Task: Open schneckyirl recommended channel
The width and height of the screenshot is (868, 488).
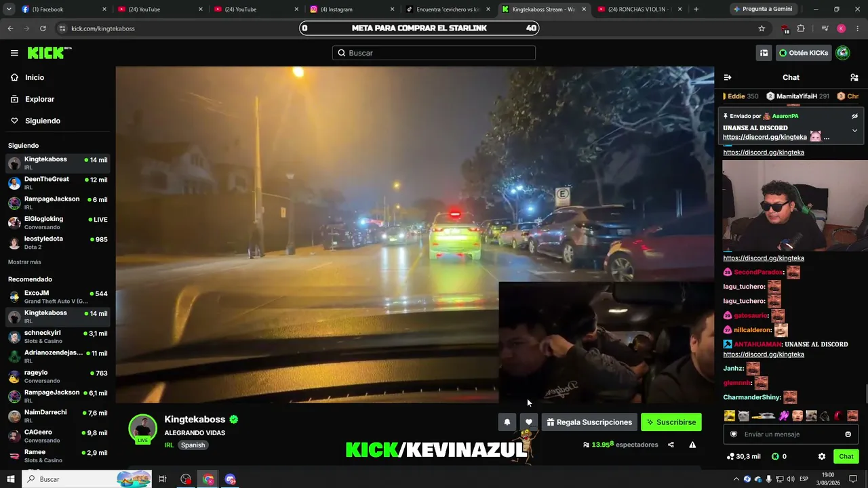Action: (x=58, y=337)
